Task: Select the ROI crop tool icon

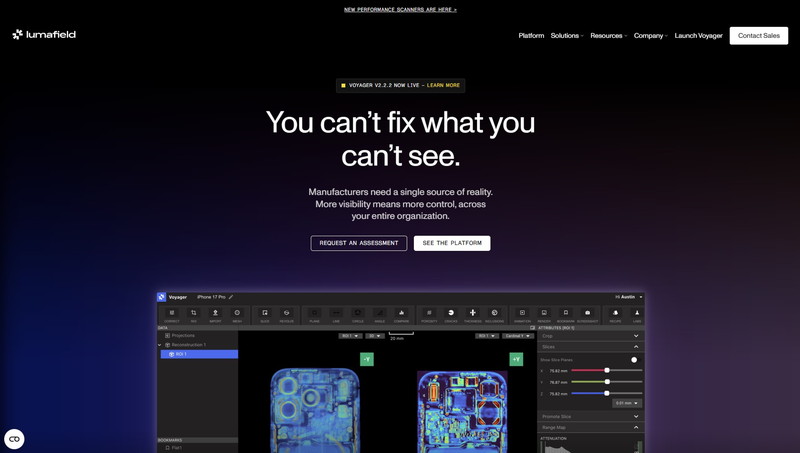Action: [x=193, y=315]
